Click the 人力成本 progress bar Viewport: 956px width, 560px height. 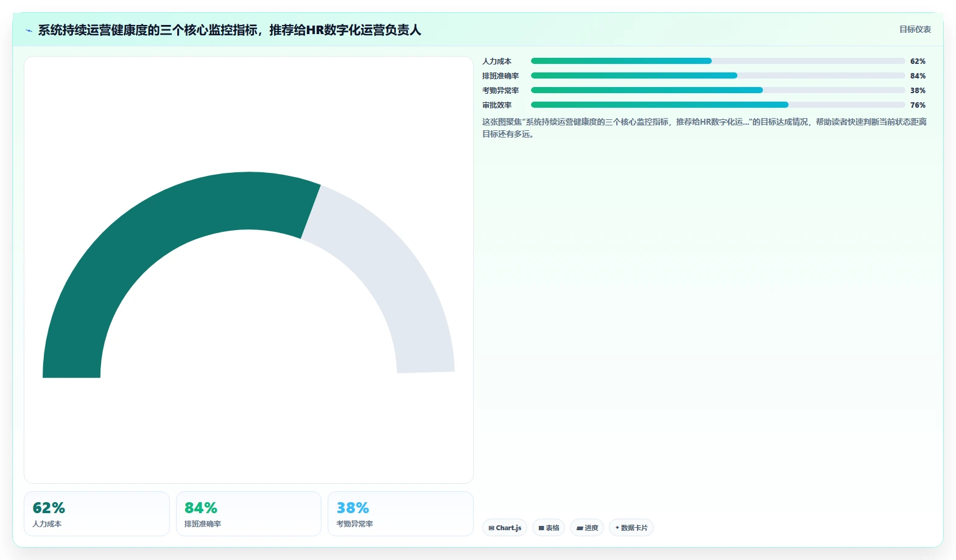718,61
